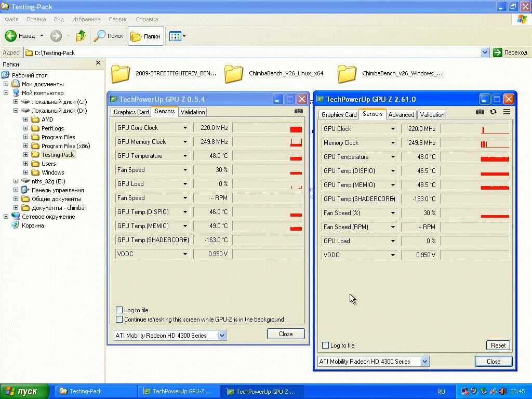
Task: Expand Мои документы tree node
Action: (6, 84)
